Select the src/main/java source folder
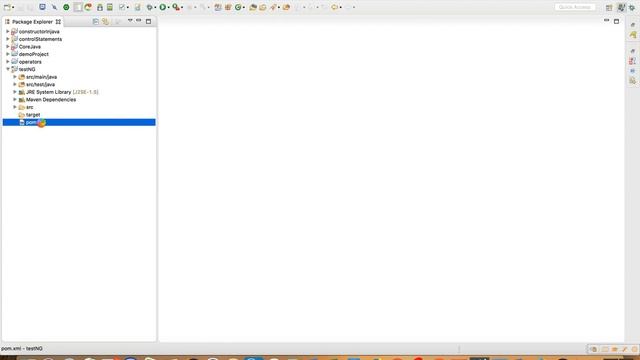The image size is (640, 360). [41, 77]
